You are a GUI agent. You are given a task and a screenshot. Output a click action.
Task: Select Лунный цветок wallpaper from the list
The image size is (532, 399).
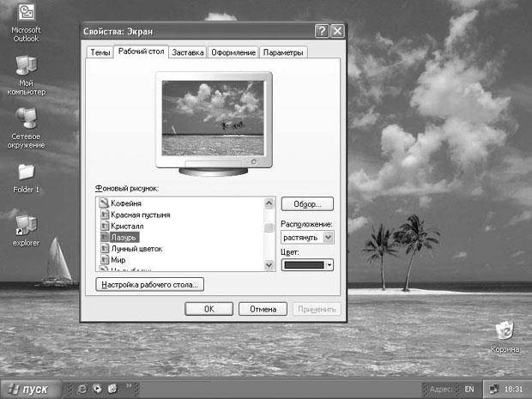coord(137,248)
